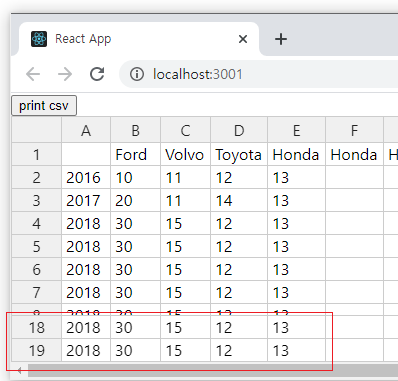Click the 12 cell in row 2
Image resolution: width=398 pixels, height=381 pixels.
[239, 177]
